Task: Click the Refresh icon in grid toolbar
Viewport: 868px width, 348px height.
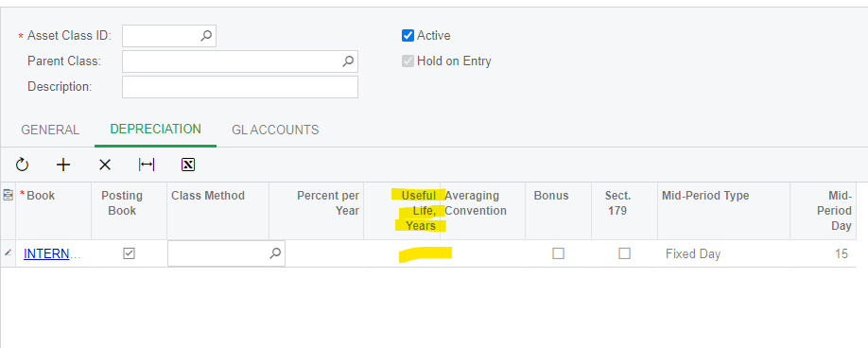Action: tap(22, 165)
